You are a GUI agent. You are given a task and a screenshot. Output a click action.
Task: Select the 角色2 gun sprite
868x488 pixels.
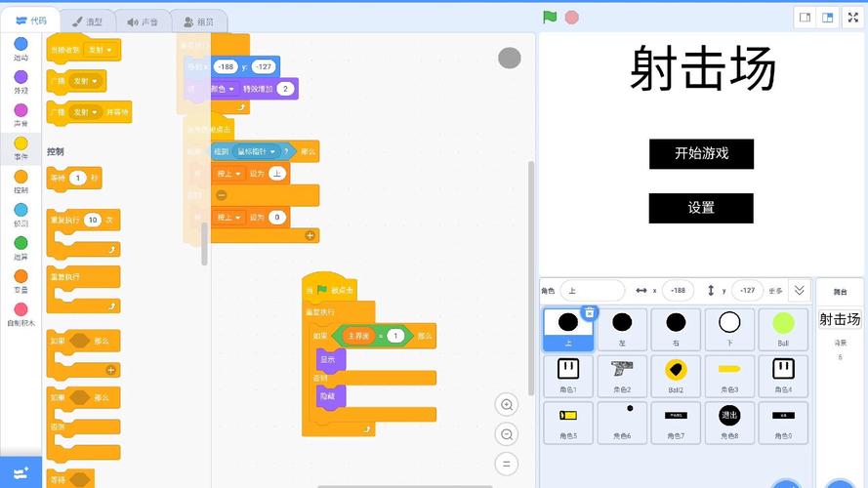click(622, 376)
